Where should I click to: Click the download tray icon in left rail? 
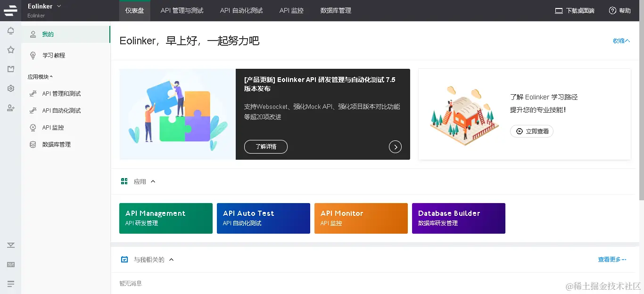tap(11, 245)
